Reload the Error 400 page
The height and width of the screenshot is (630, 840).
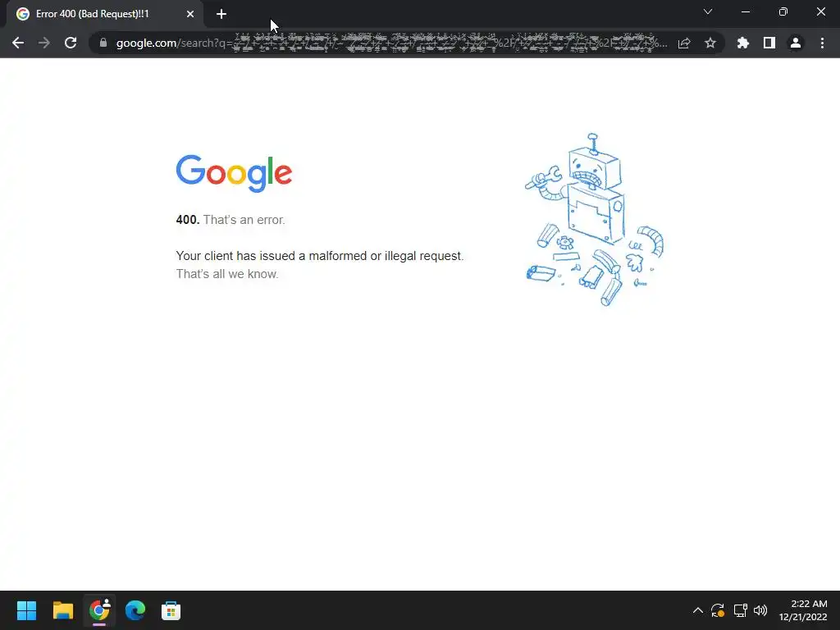click(71, 43)
